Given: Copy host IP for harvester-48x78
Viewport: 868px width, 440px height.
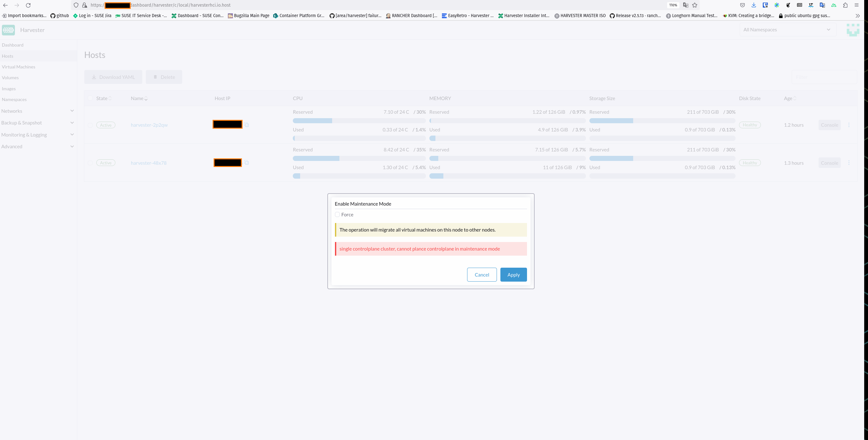Looking at the screenshot, I should [247, 163].
